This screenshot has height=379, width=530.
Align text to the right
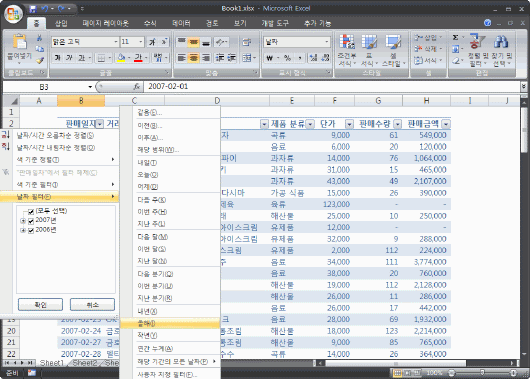click(206, 58)
